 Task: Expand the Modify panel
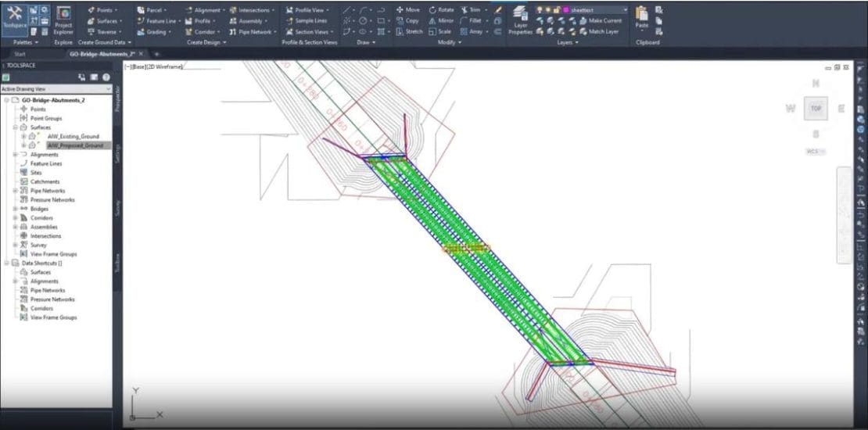point(448,42)
